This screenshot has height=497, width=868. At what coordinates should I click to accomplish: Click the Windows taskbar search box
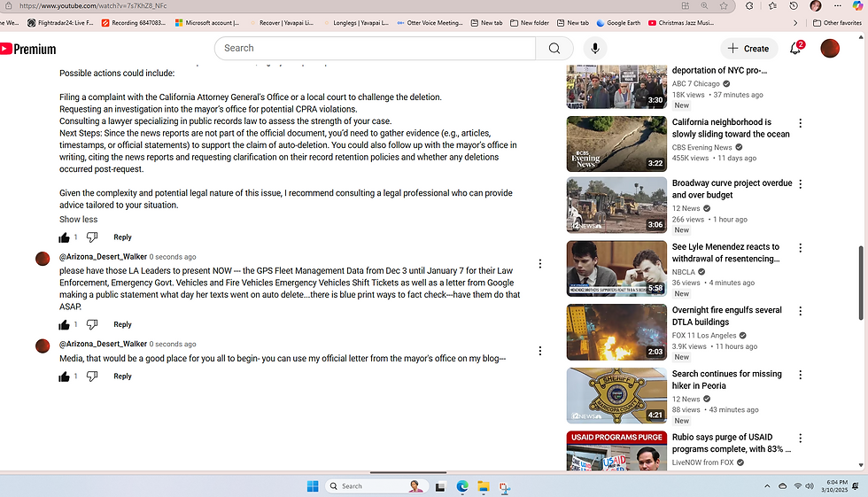click(376, 486)
